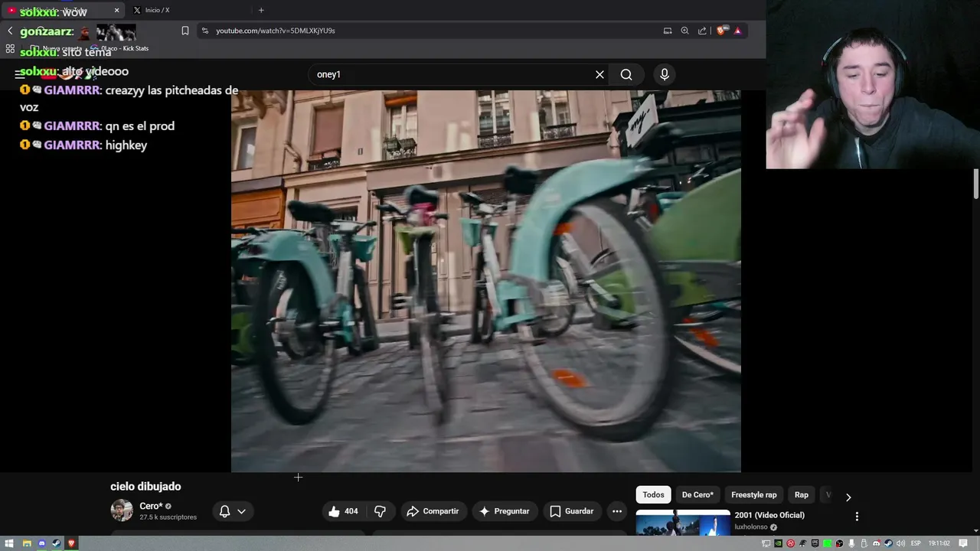Image resolution: width=980 pixels, height=551 pixels.
Task: Click the playing video frame
Action: point(486,281)
